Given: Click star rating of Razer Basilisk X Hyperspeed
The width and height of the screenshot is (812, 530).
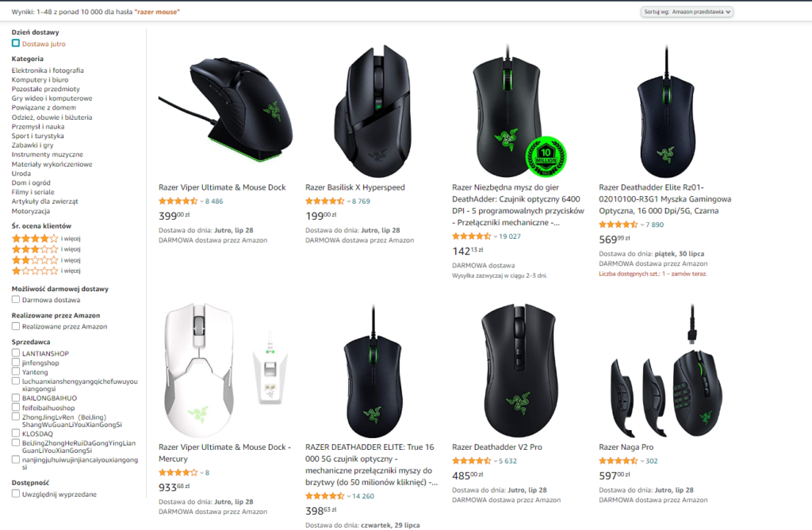Looking at the screenshot, I should tap(324, 201).
